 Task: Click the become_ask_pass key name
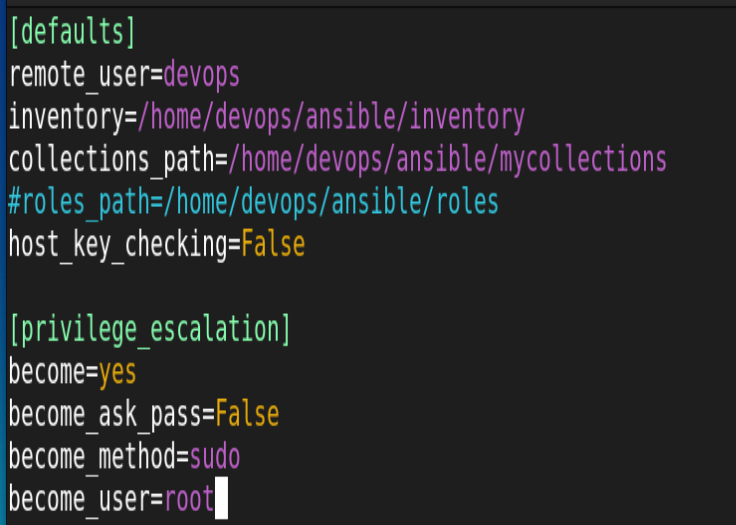coord(106,415)
